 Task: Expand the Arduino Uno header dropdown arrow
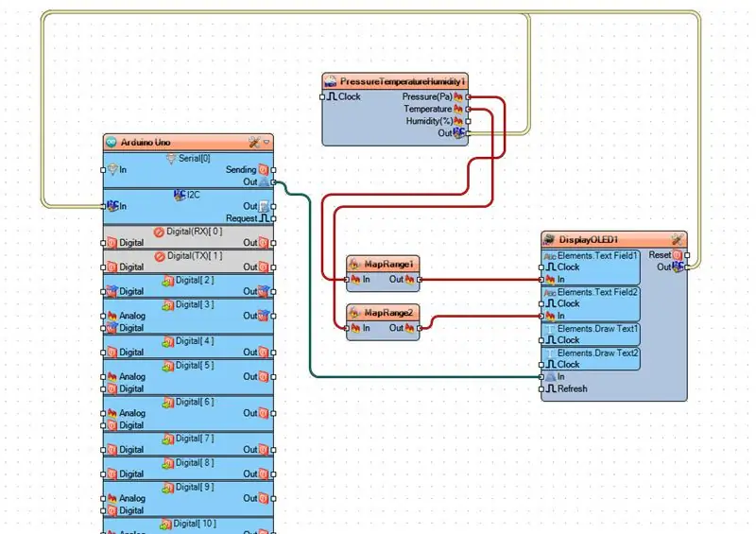pyautogui.click(x=266, y=143)
